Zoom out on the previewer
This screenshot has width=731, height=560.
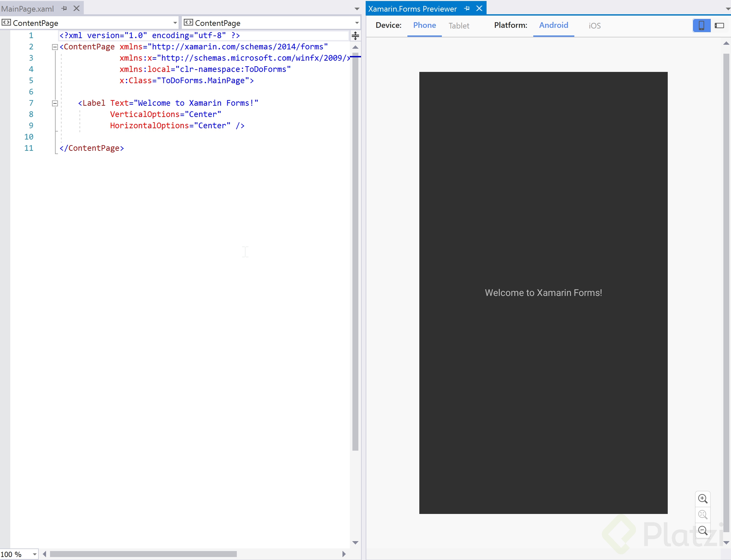click(x=703, y=530)
